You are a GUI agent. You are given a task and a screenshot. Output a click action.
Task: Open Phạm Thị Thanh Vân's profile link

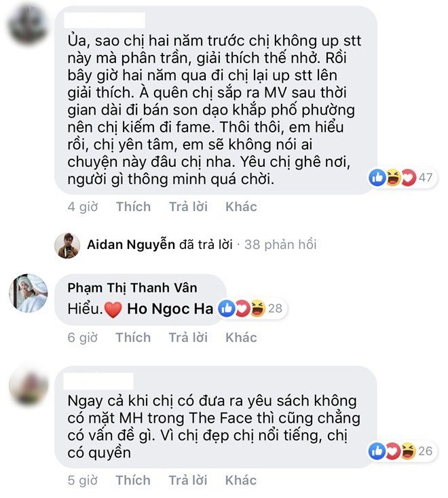[x=132, y=288]
